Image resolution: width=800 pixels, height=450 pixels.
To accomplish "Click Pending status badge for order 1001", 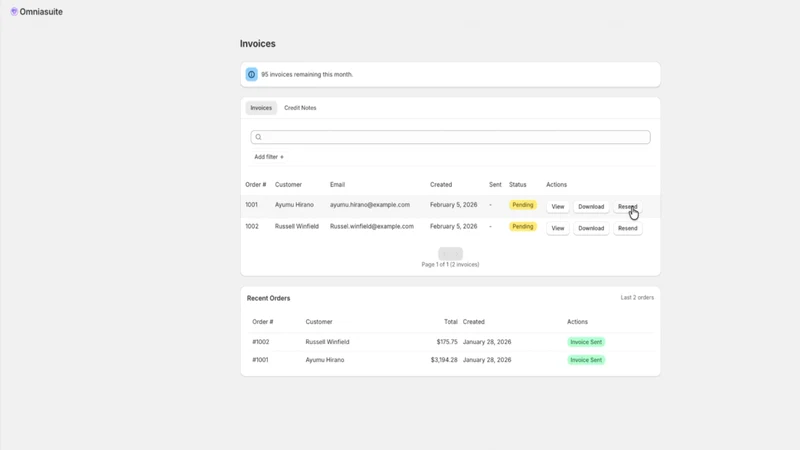I will click(x=522, y=205).
